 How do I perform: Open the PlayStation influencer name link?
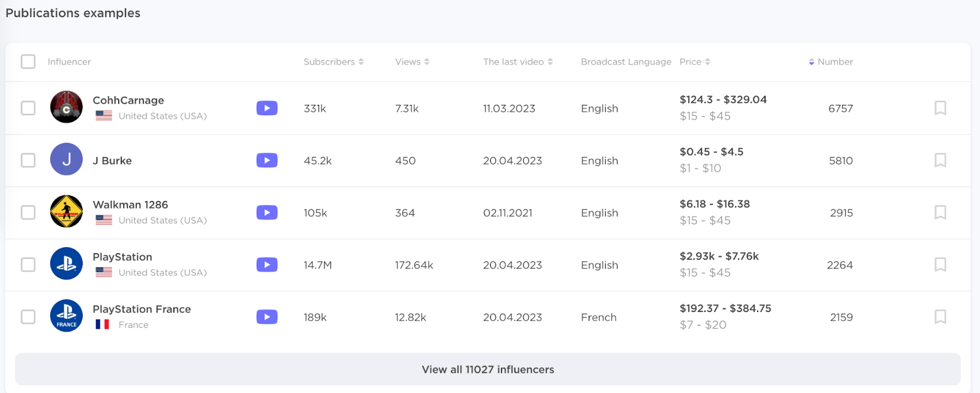(x=123, y=257)
